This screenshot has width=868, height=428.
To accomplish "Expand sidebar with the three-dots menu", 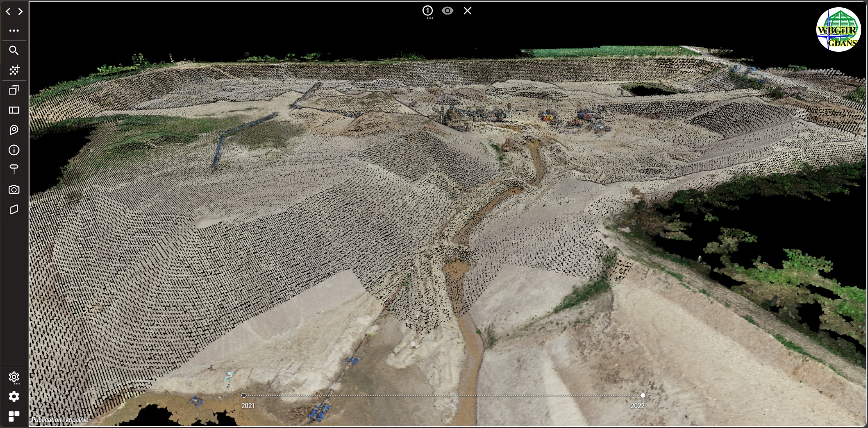I will point(14,31).
